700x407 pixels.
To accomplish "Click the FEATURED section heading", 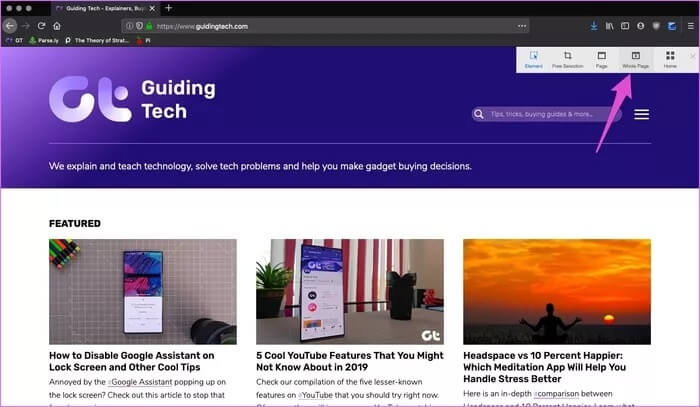I will point(75,224).
